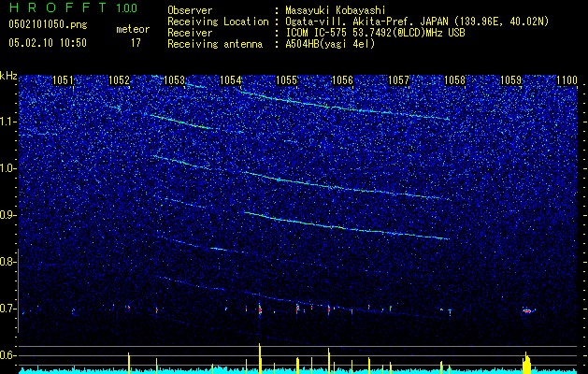Click the 1053 time marker
This screenshot has width=588, height=374.
[175, 79]
